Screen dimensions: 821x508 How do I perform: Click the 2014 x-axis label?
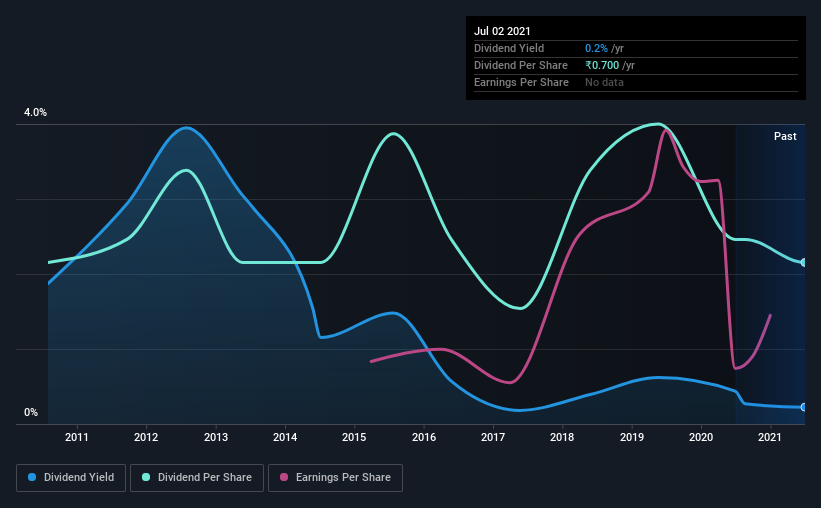[285, 437]
